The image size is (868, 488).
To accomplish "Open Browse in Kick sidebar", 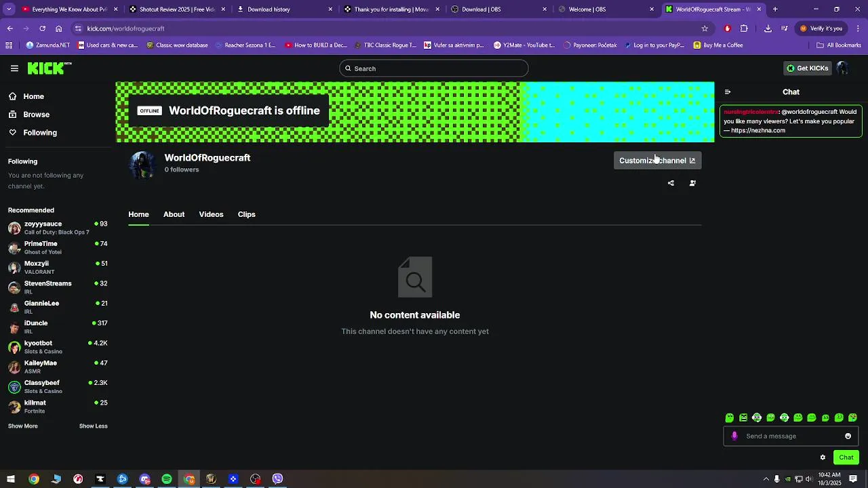I will 30,115.
